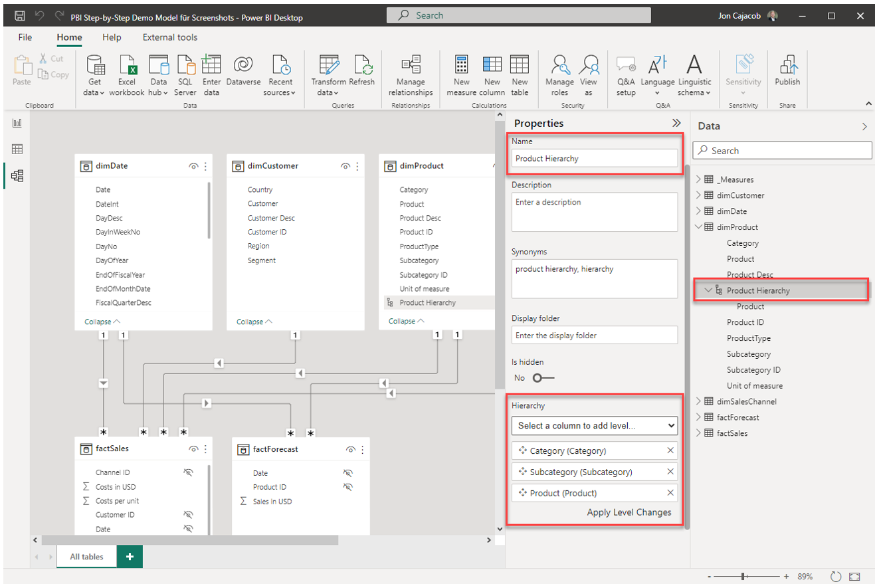Switch to Model view in left sidebar
This screenshot has height=588, width=879.
coord(17,175)
